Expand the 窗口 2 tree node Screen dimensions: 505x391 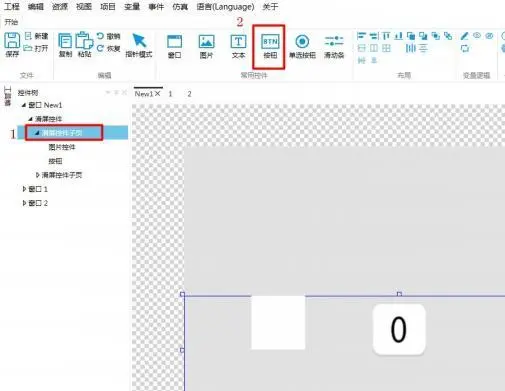click(x=24, y=203)
